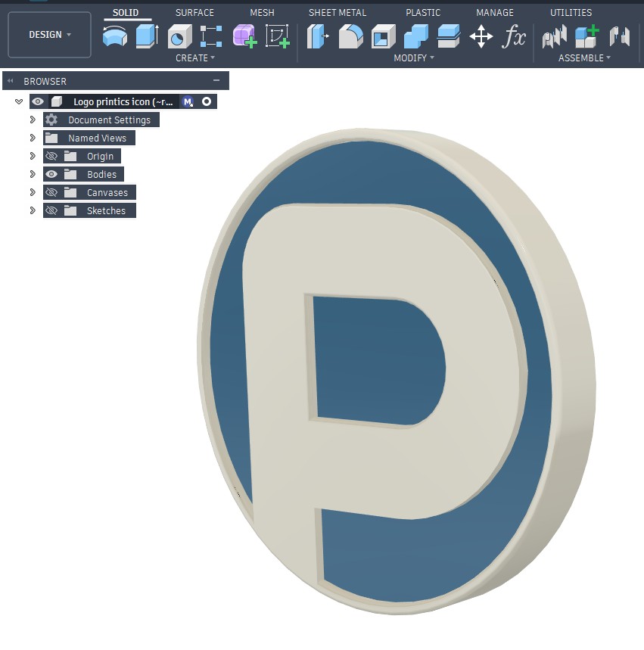Hide the Bodies folder
This screenshot has width=644, height=650.
[x=51, y=175]
